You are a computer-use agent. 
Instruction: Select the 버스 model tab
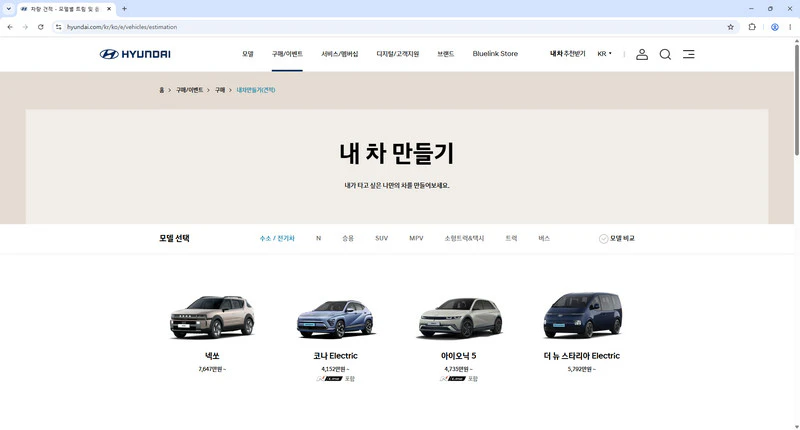[x=544, y=238]
